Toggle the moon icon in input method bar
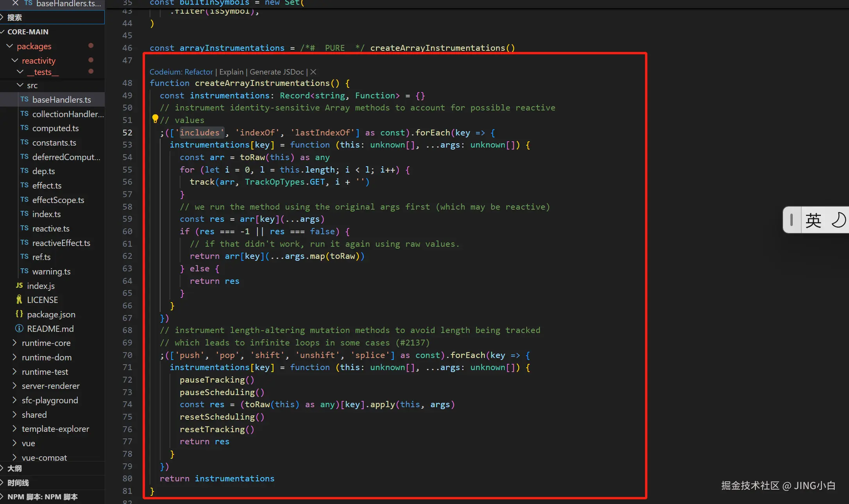The width and height of the screenshot is (849, 504). click(838, 220)
